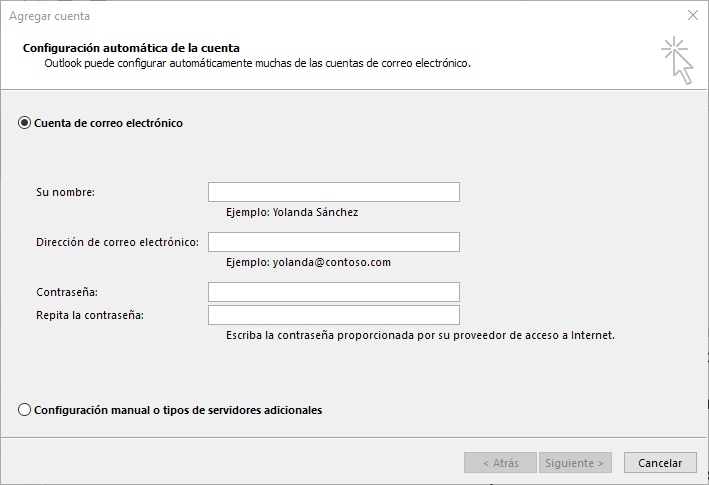Click the 'Contraseña:' label
The image size is (709, 485).
point(67,292)
